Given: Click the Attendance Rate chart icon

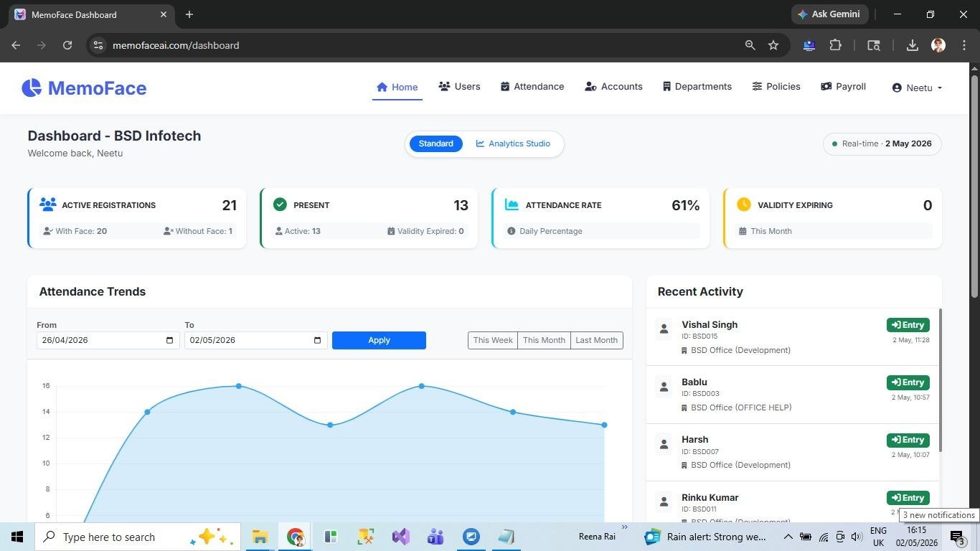Looking at the screenshot, I should (512, 204).
